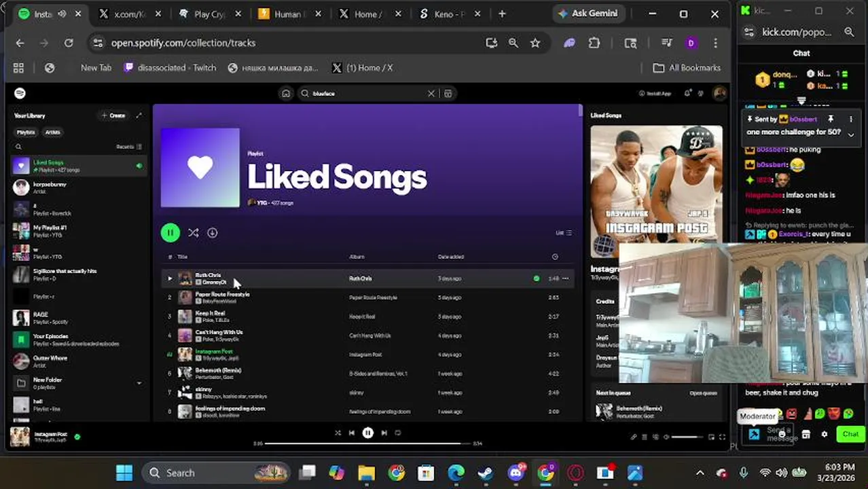This screenshot has height=489, width=868.
Task: Open korpsebunny artist in library
Action: pyautogui.click(x=78, y=187)
